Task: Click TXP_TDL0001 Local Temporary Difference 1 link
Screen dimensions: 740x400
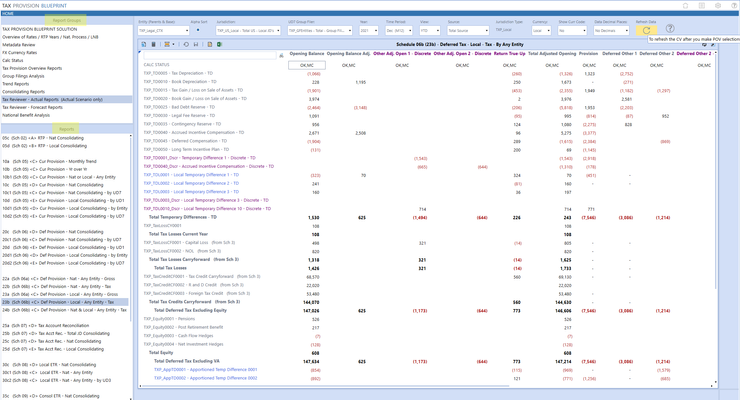Action: click(x=191, y=175)
